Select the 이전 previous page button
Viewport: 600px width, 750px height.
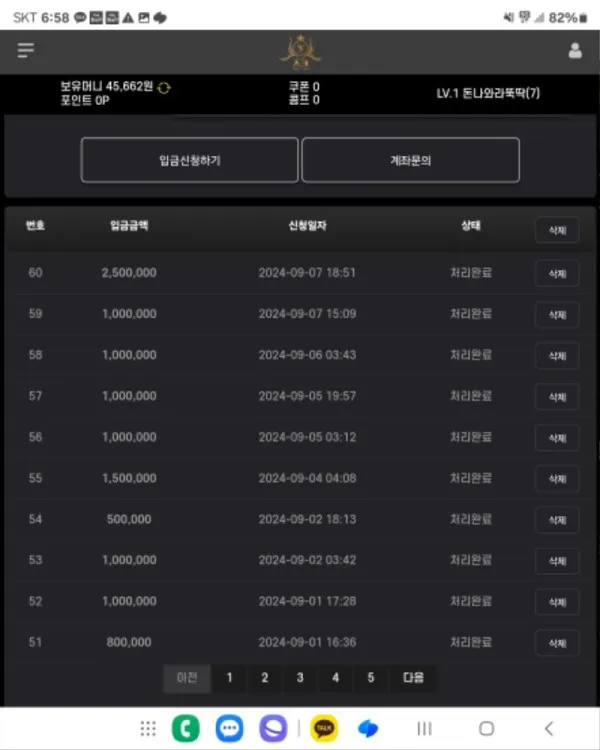click(187, 678)
